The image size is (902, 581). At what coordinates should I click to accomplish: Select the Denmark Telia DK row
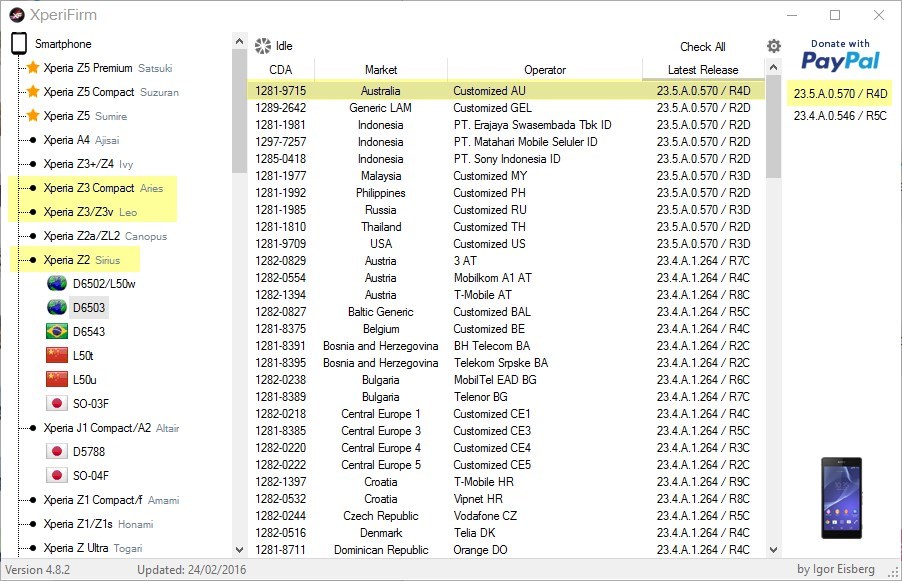point(506,533)
